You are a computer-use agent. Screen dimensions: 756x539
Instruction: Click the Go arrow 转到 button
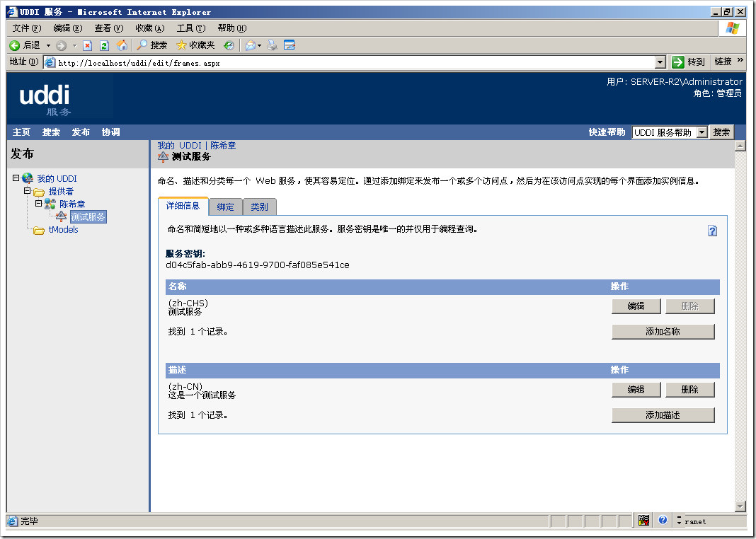[689, 62]
